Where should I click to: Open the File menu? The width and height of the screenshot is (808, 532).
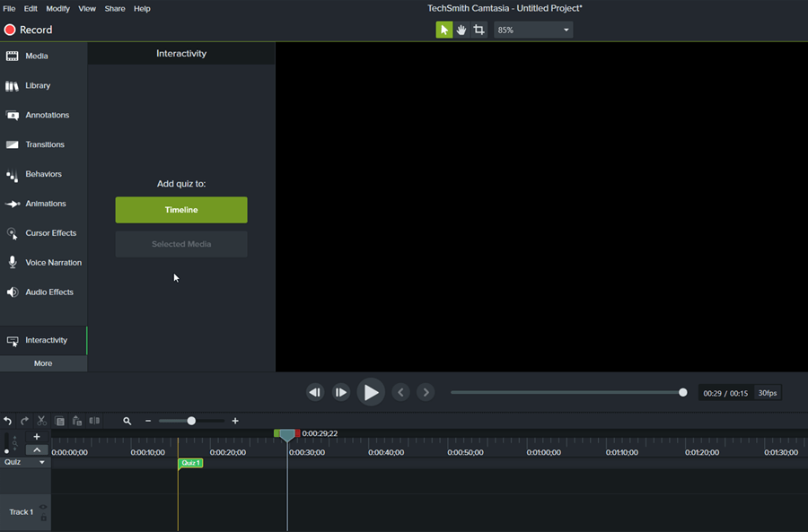pyautogui.click(x=9, y=8)
